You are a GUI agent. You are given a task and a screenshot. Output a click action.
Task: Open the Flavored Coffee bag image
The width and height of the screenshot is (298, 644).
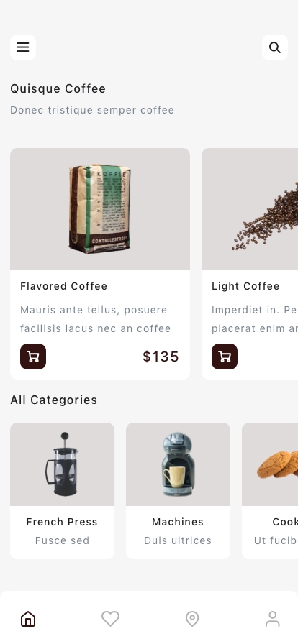tap(100, 209)
